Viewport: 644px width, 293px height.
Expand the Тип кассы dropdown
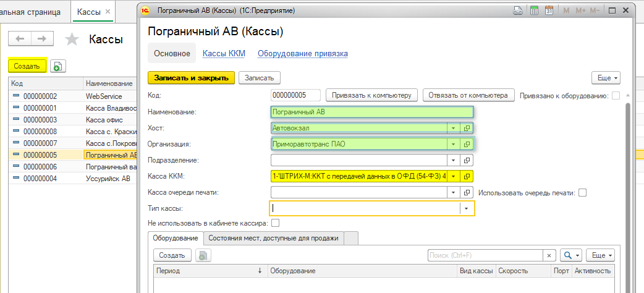(x=467, y=209)
